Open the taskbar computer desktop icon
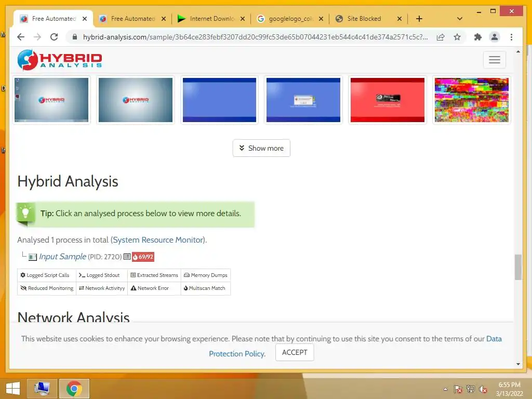The image size is (532, 399). pyautogui.click(x=42, y=389)
